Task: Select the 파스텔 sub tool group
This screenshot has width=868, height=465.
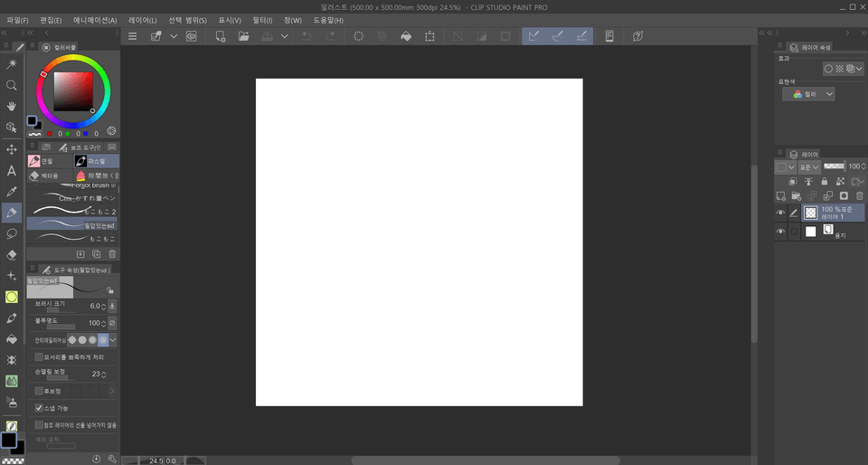Action: click(x=97, y=161)
